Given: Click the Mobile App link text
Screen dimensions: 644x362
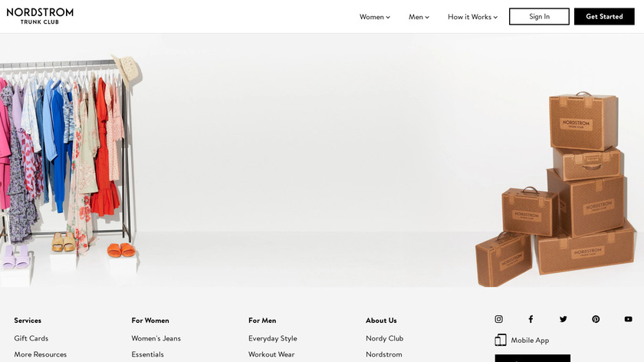Looking at the screenshot, I should click(530, 341).
